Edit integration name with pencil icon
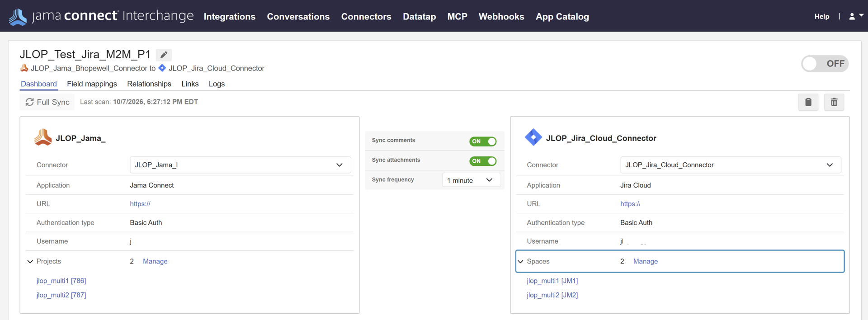 (164, 55)
